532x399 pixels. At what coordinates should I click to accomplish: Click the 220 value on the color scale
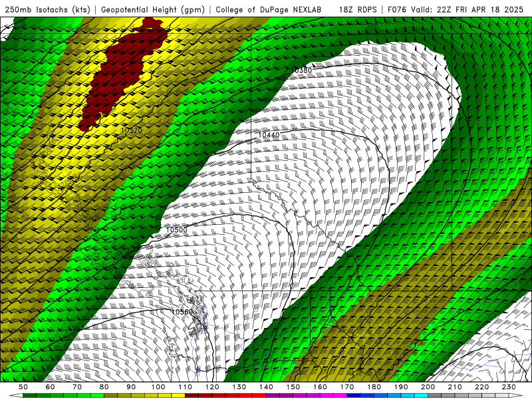point(482,387)
